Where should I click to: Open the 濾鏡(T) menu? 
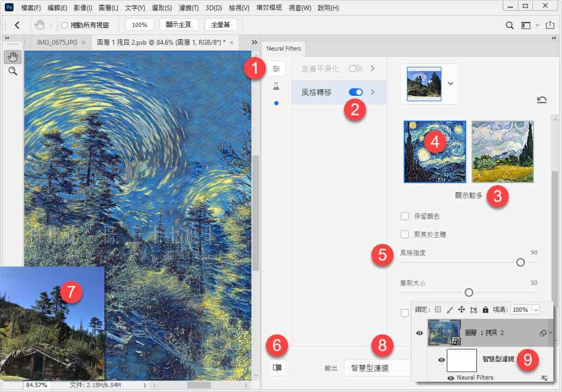click(x=188, y=8)
